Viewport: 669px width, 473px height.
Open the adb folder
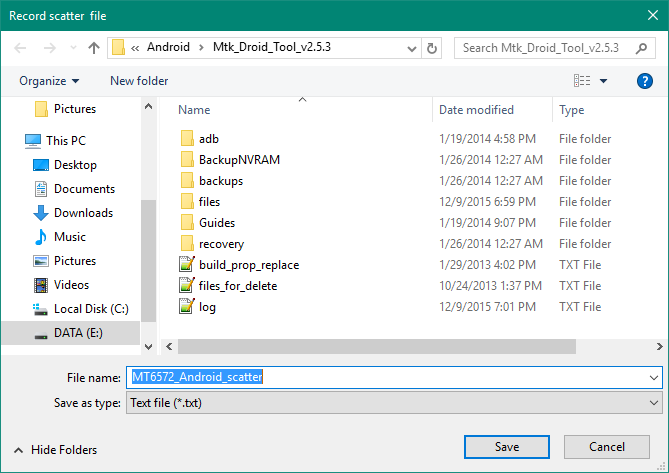click(208, 139)
